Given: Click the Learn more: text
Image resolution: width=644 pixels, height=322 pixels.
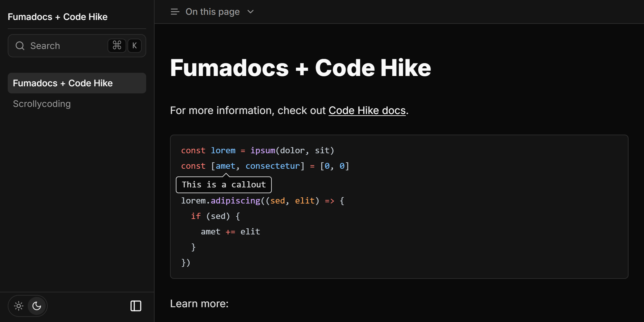Looking at the screenshot, I should [x=199, y=304].
